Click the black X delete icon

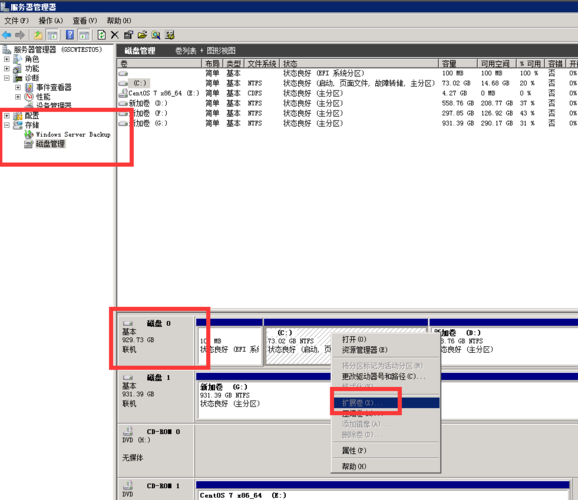tap(115, 35)
